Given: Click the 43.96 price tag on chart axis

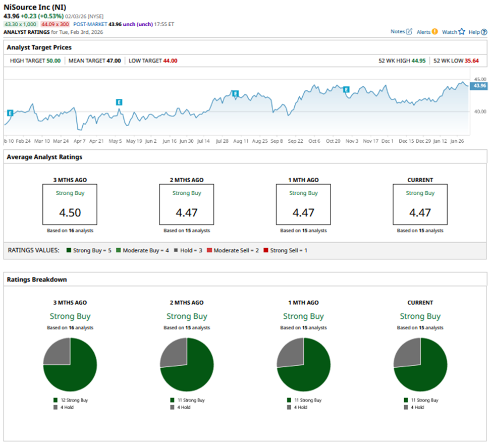Looking at the screenshot, I should (x=479, y=86).
